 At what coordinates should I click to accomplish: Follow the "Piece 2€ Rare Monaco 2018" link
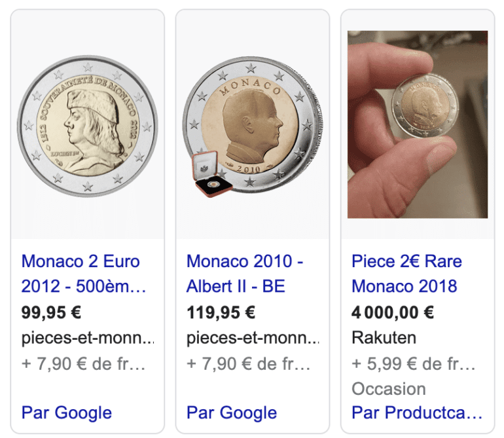(406, 274)
